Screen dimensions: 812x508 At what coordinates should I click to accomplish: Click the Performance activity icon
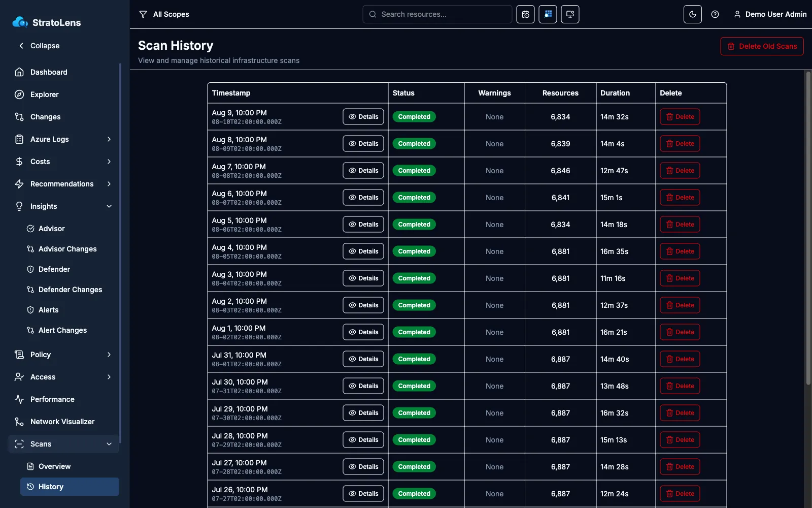(x=19, y=399)
